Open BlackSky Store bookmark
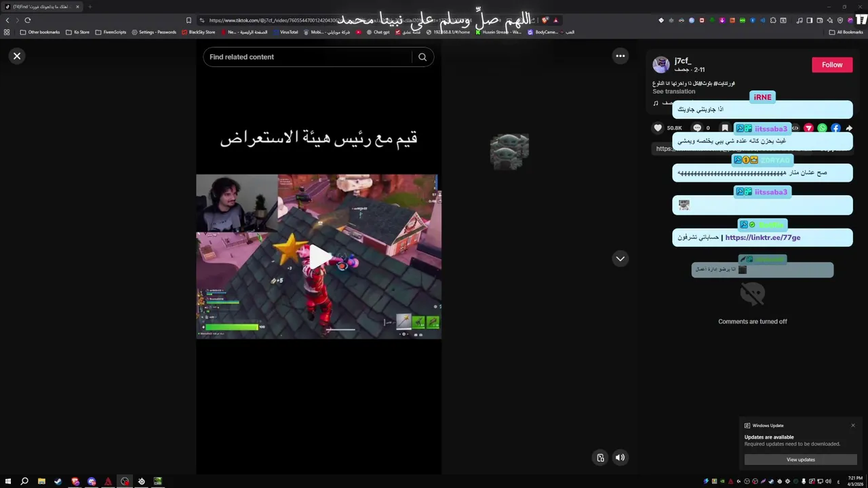Viewport: 868px width, 488px height. point(198,32)
